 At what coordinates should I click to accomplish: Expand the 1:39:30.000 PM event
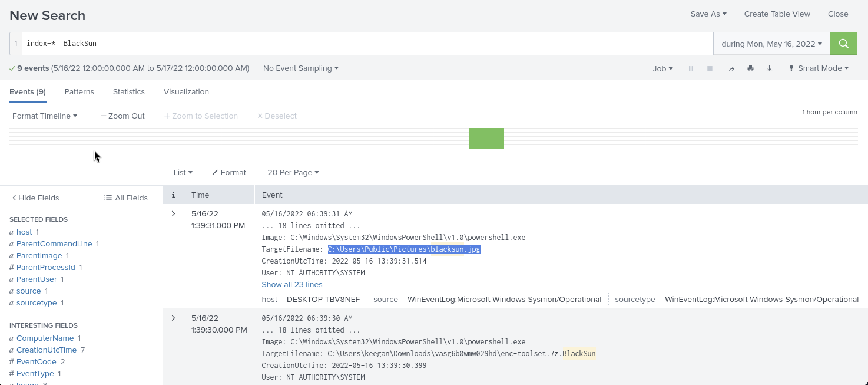click(x=173, y=318)
